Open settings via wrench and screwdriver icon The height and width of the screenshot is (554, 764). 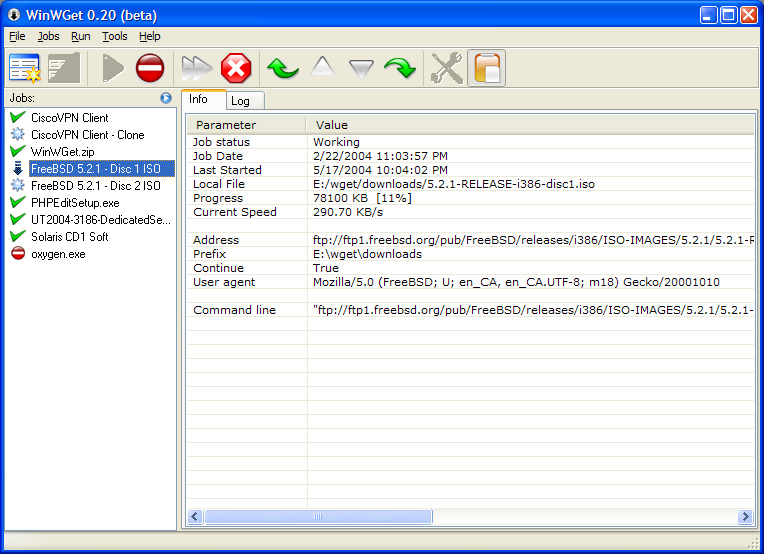click(447, 68)
